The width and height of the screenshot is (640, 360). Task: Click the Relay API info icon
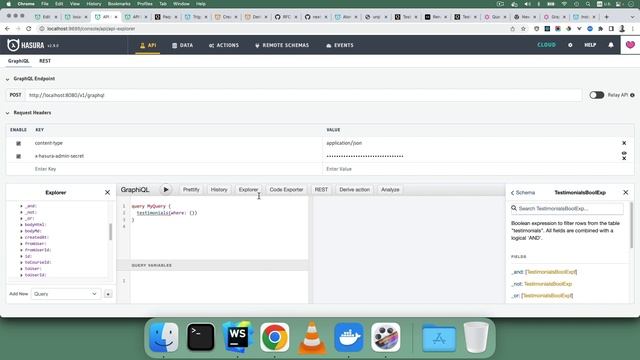[632, 95]
